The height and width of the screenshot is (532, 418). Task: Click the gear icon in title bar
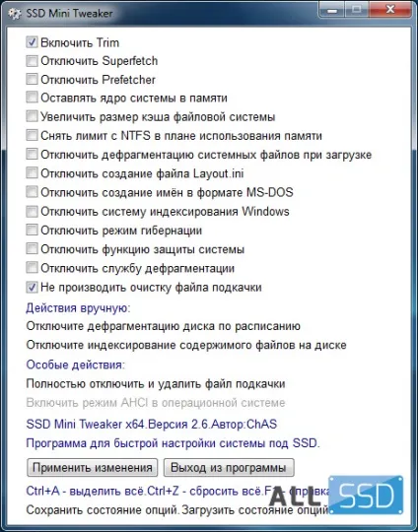point(15,14)
